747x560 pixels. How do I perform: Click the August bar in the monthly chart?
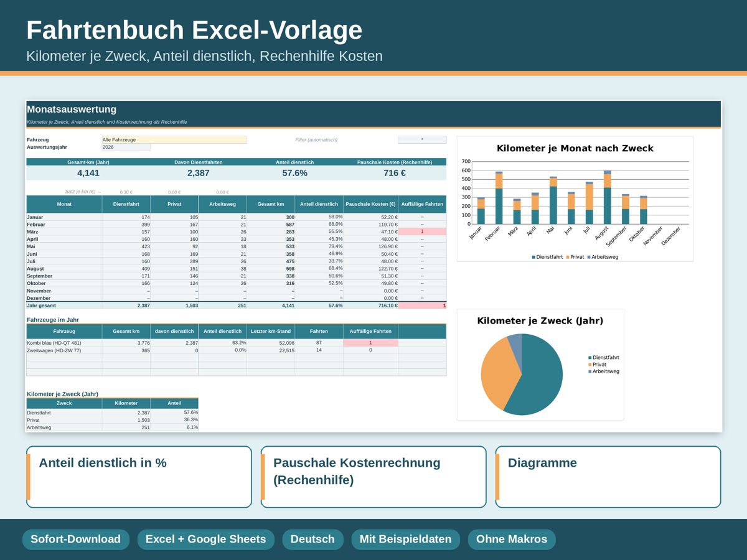pos(608,197)
